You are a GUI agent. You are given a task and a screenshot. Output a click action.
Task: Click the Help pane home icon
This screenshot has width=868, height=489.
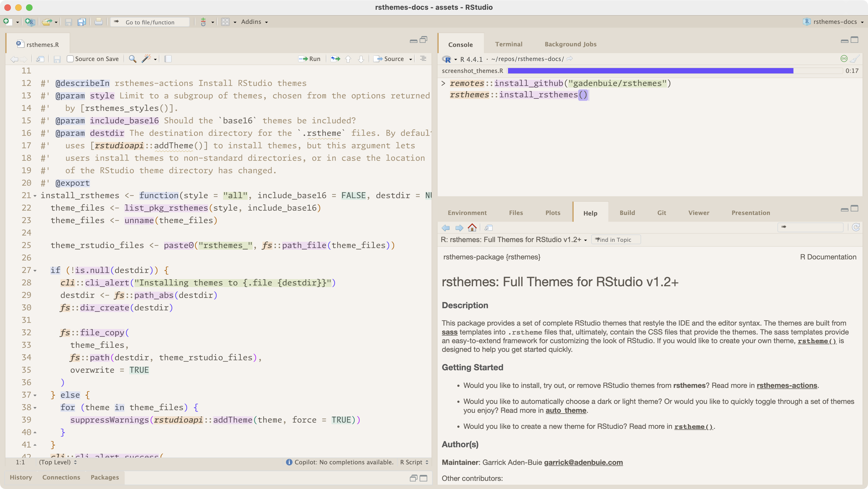[472, 228]
